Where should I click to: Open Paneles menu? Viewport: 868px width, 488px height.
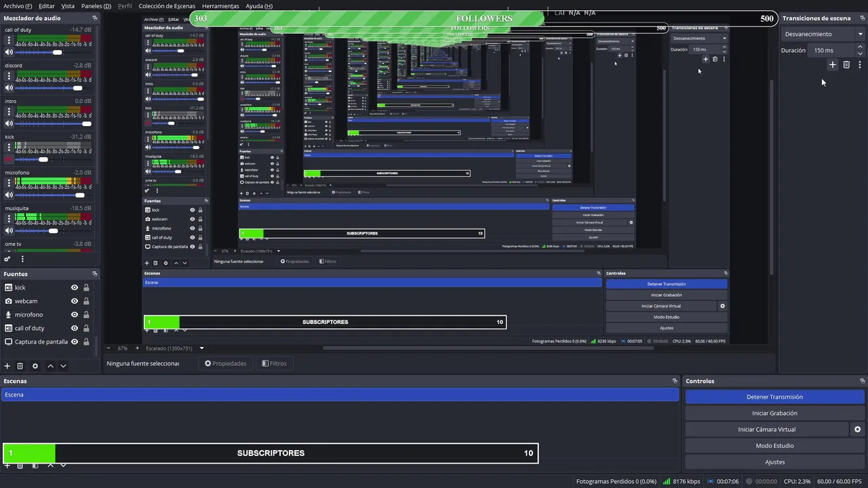coord(96,6)
